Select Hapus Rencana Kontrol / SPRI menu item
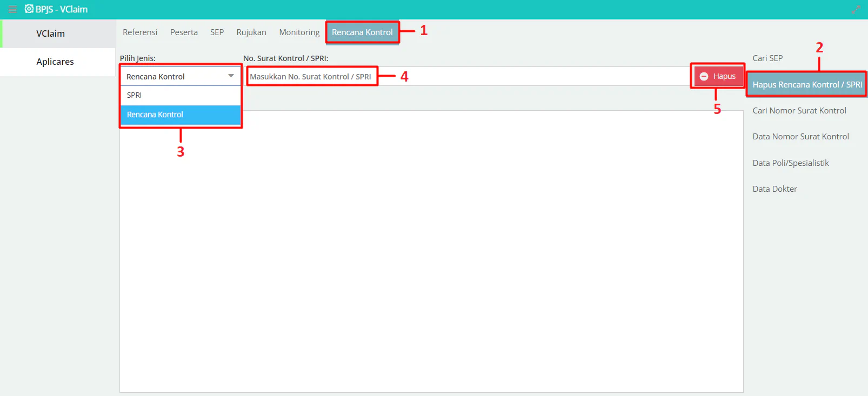Viewport: 868px width, 396px height. pos(806,85)
